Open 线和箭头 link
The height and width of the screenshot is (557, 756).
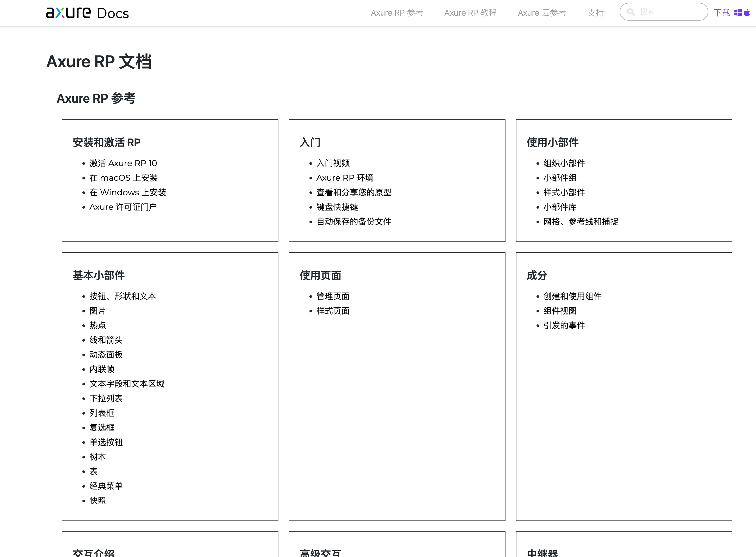pos(106,340)
